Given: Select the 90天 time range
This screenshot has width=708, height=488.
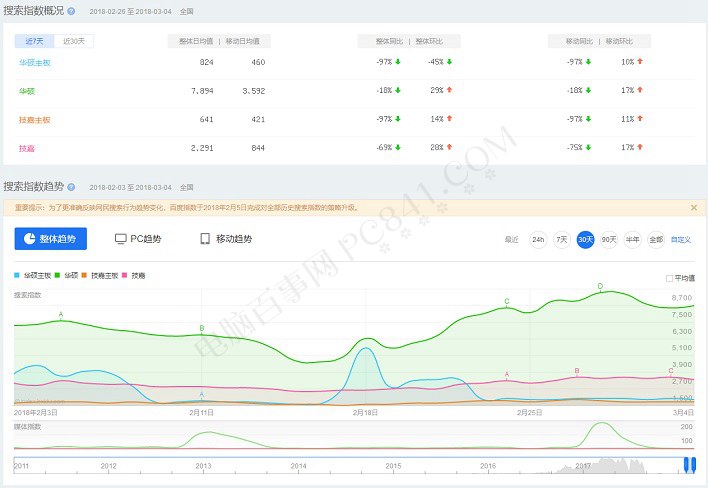Looking at the screenshot, I should click(x=608, y=240).
